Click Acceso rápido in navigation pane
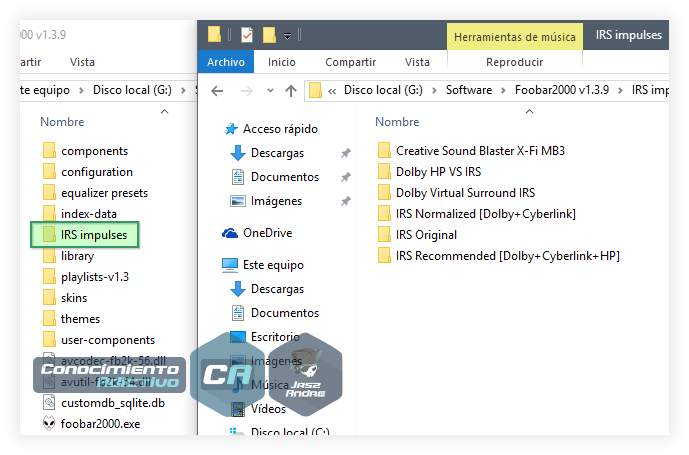Image resolution: width=689 pixels, height=455 pixels. pyautogui.click(x=270, y=129)
